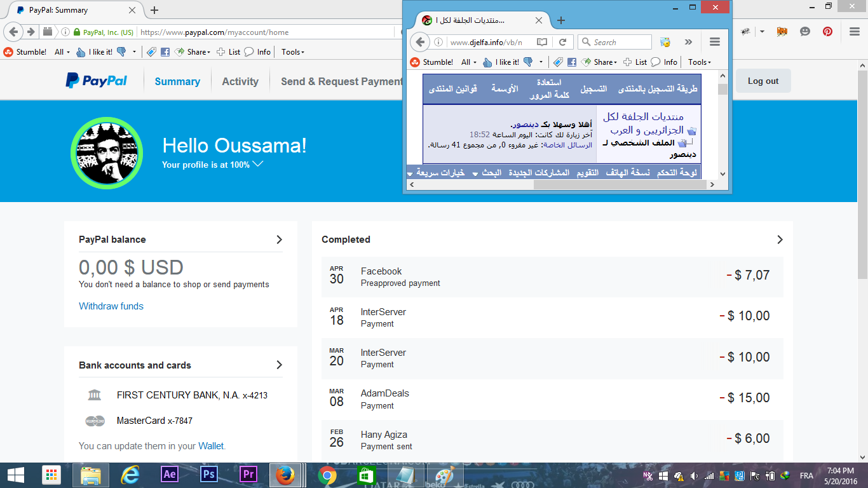868x488 pixels.
Task: Click the Wallet link
Action: tap(211, 446)
